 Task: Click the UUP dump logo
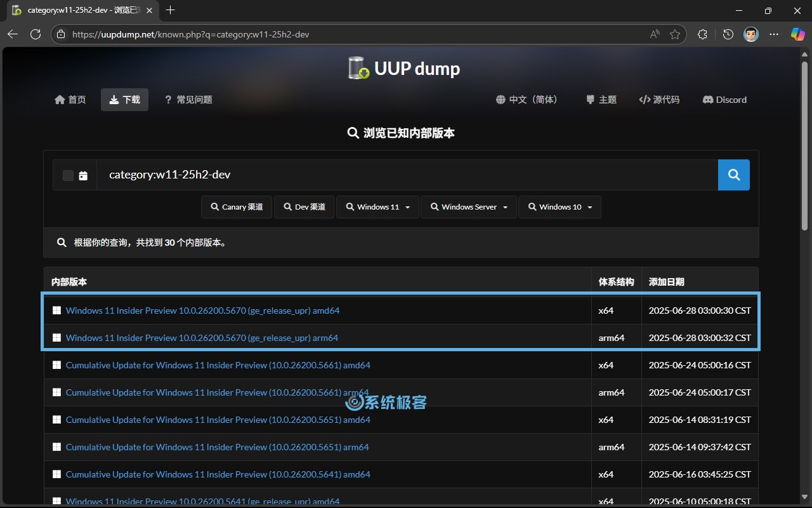coord(405,69)
